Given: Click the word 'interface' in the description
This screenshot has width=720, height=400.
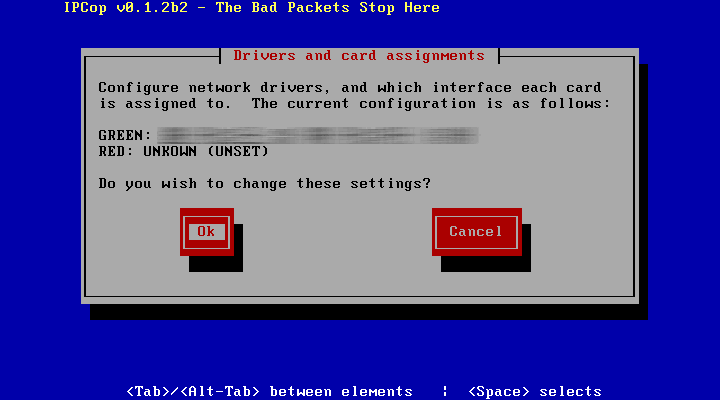Looking at the screenshot, I should (472, 88).
